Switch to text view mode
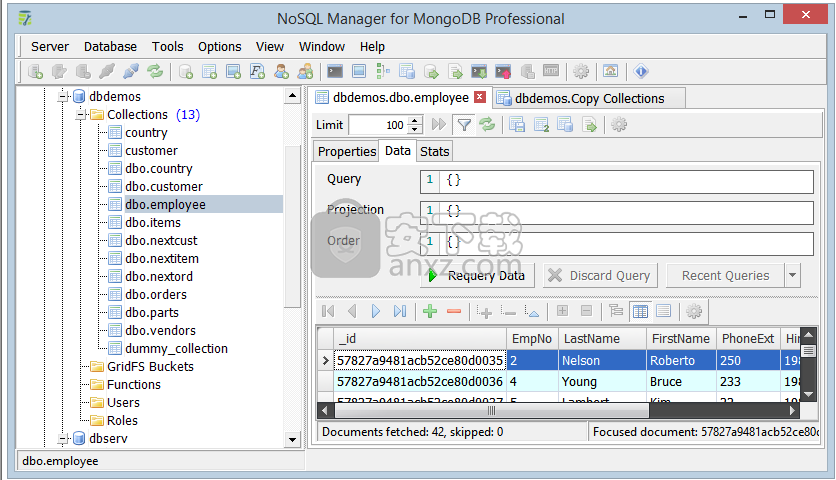This screenshot has width=836, height=480. [664, 310]
